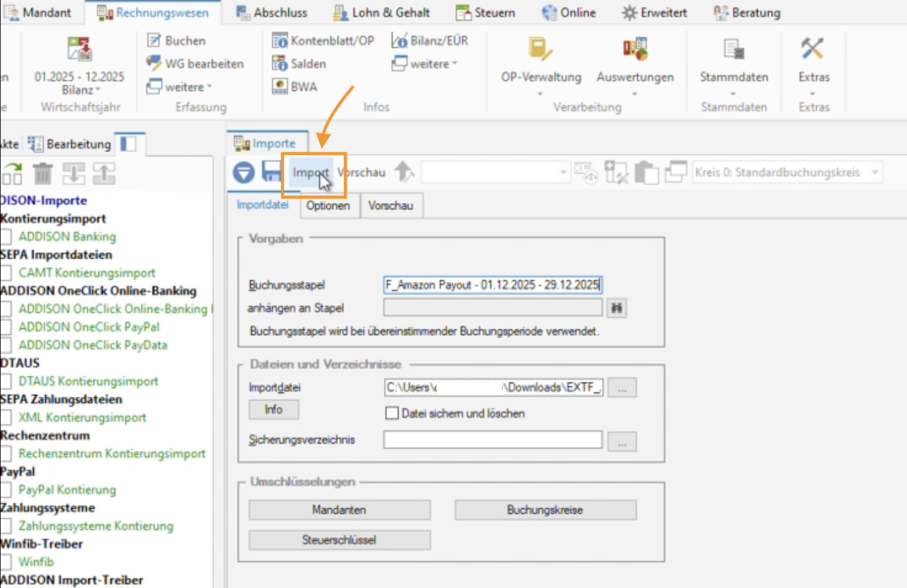Screen dimensions: 907x588
Task: Enable Datei sichern und löschen checkbox
Action: [392, 413]
